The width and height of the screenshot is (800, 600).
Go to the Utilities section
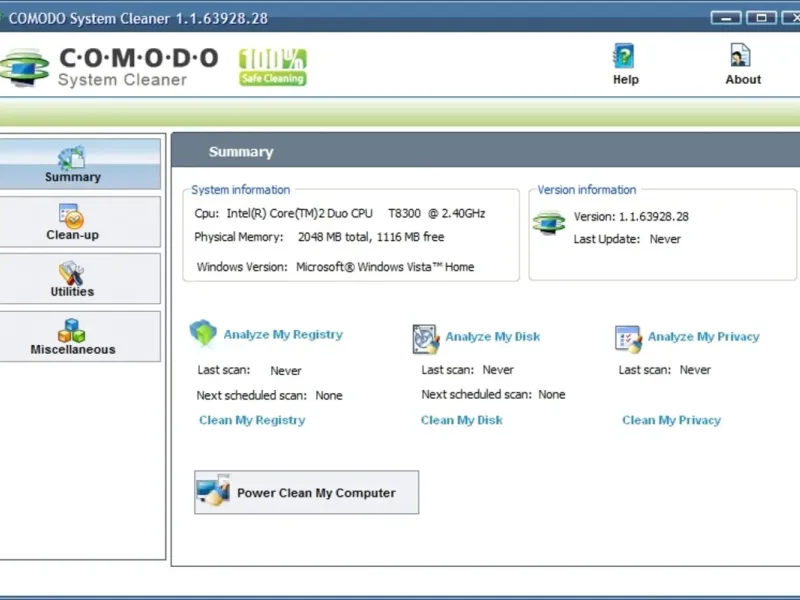pos(79,279)
